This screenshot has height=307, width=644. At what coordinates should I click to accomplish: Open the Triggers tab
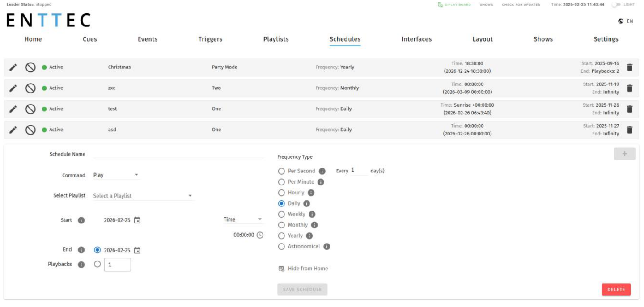[x=211, y=39]
